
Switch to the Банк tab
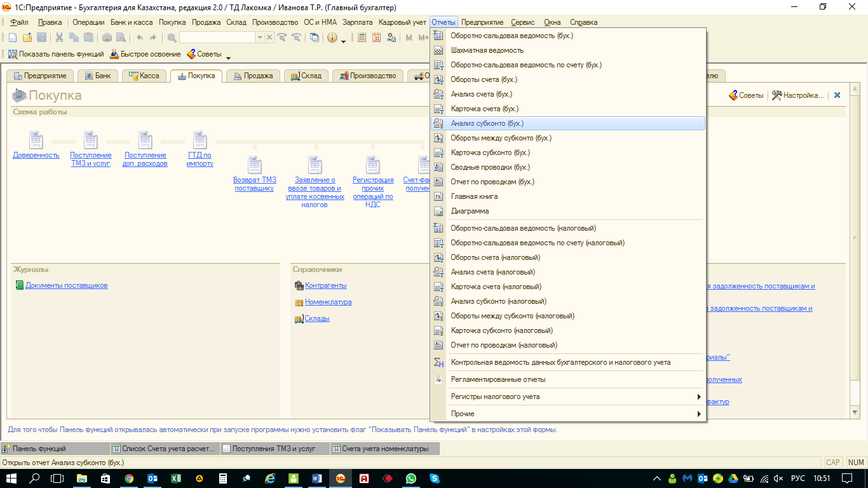tap(97, 76)
